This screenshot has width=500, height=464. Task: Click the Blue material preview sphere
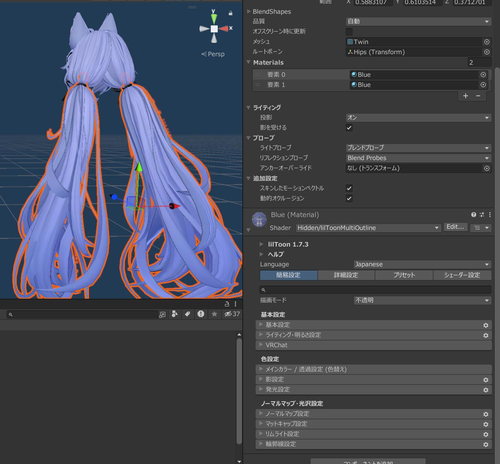point(259,219)
